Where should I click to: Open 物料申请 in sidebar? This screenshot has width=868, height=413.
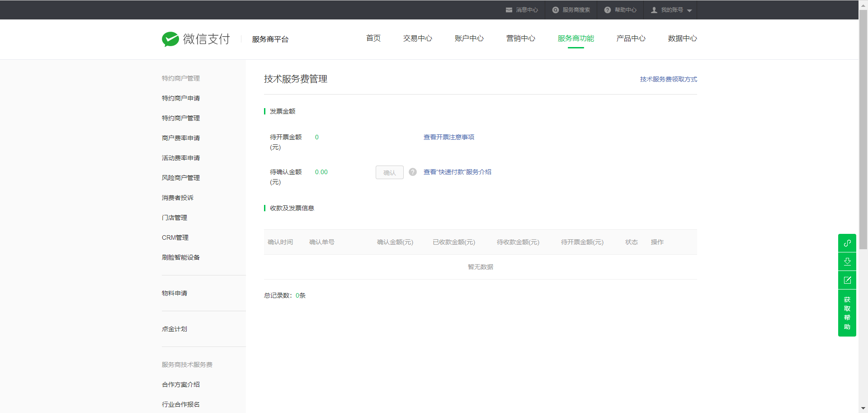click(x=175, y=293)
